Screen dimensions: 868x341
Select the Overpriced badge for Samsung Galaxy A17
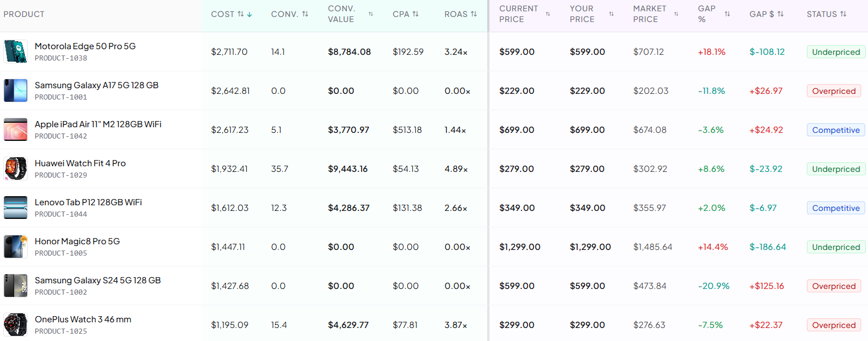[833, 90]
